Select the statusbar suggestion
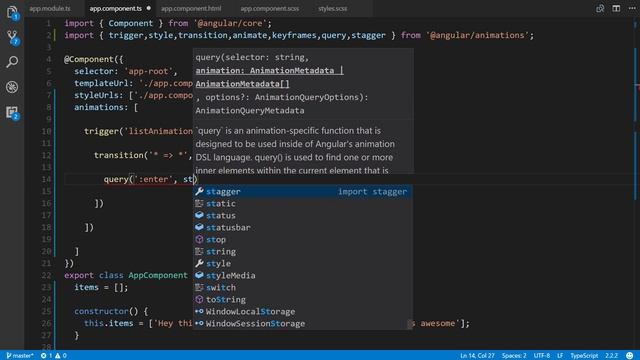Screen dimensions: 640x360 click(302, 227)
